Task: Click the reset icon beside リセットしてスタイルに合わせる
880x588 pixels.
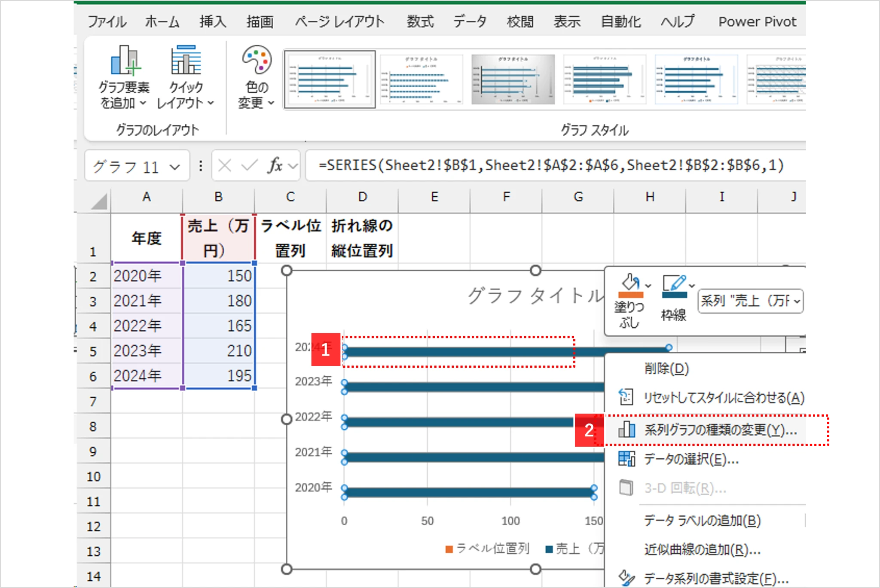Action: click(627, 397)
